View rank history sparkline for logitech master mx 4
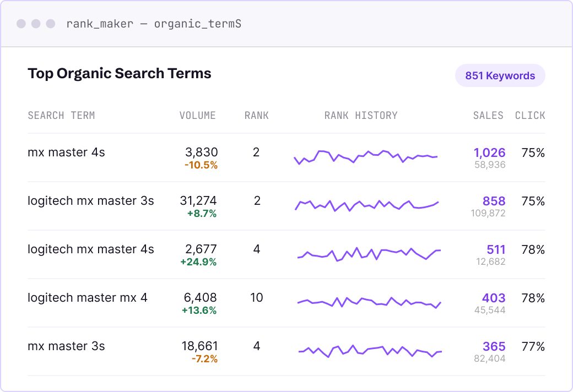Image resolution: width=573 pixels, height=392 pixels. (x=369, y=302)
